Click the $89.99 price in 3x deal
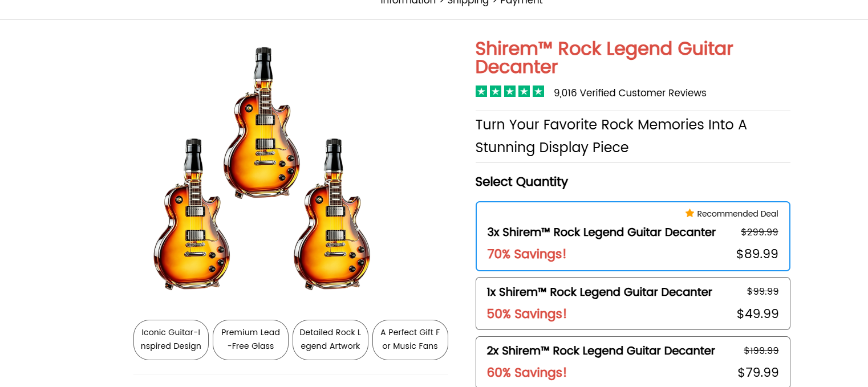 pyautogui.click(x=757, y=254)
